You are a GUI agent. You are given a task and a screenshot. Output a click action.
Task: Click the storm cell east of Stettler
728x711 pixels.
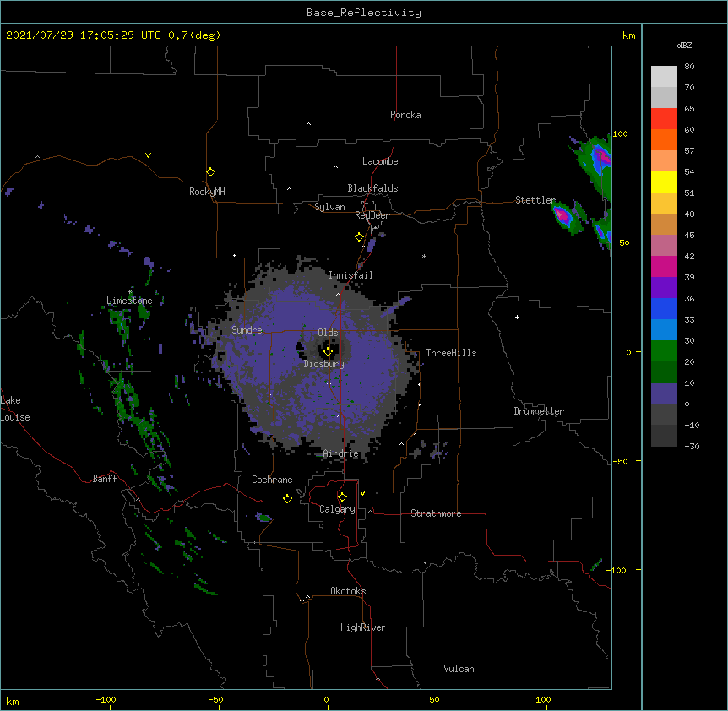click(565, 217)
